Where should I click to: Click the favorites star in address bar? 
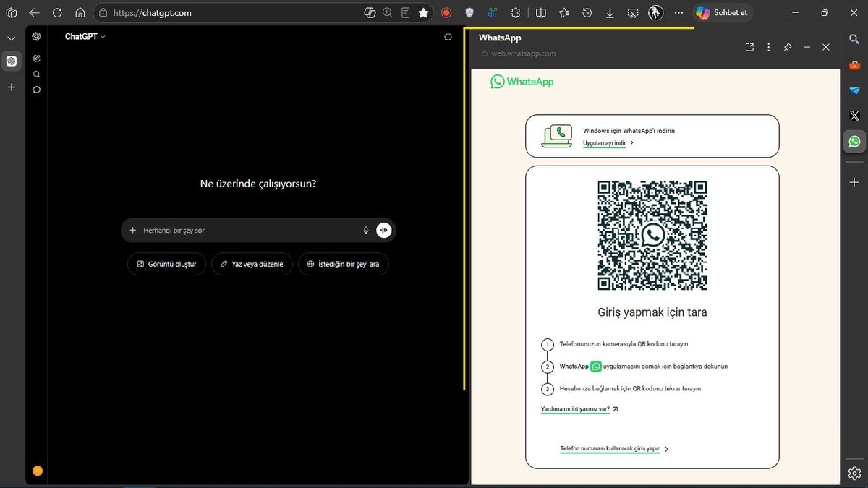[x=424, y=12]
